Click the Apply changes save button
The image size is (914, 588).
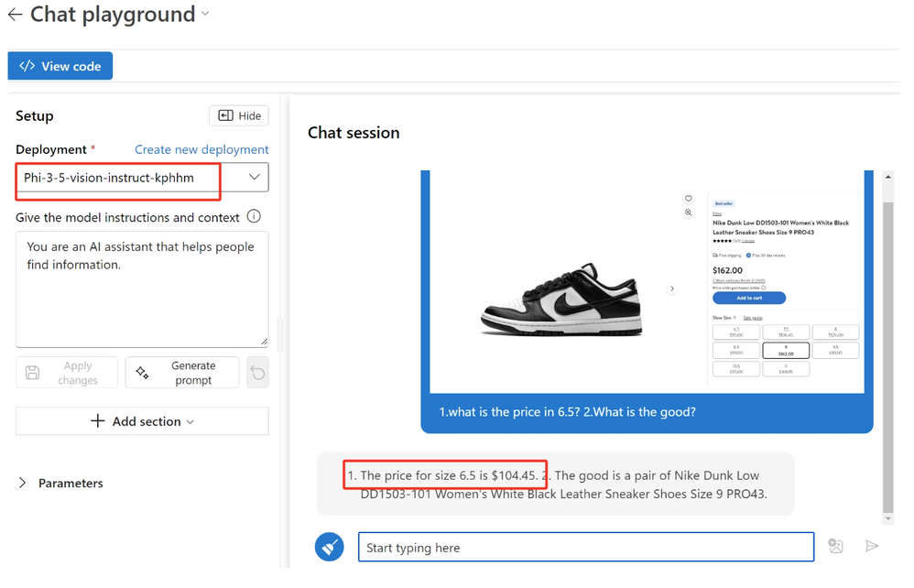pos(67,373)
